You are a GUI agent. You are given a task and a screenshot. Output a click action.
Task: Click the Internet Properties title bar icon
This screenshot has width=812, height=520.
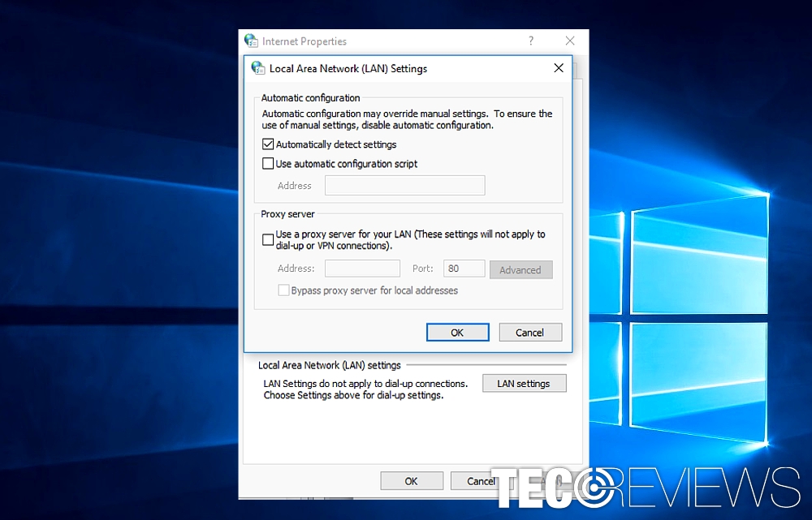[251, 41]
